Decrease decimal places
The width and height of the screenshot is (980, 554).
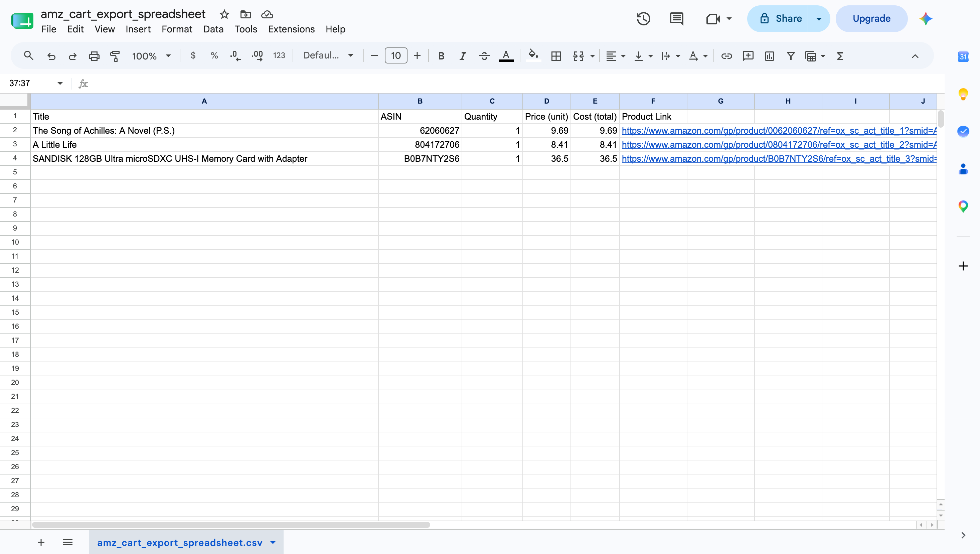(x=235, y=56)
